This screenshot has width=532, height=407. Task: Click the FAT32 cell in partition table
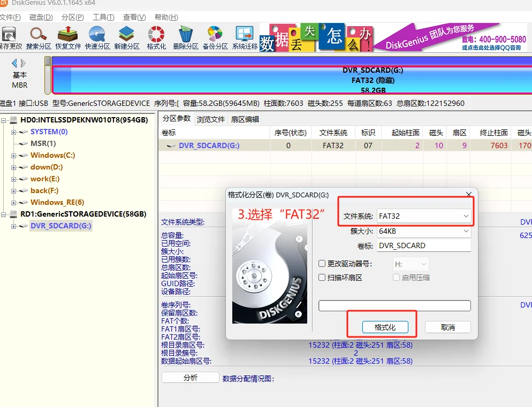(x=333, y=145)
